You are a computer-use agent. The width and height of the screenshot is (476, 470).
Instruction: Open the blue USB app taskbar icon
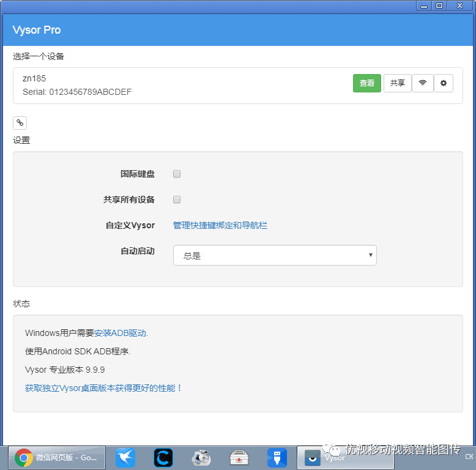(277, 458)
